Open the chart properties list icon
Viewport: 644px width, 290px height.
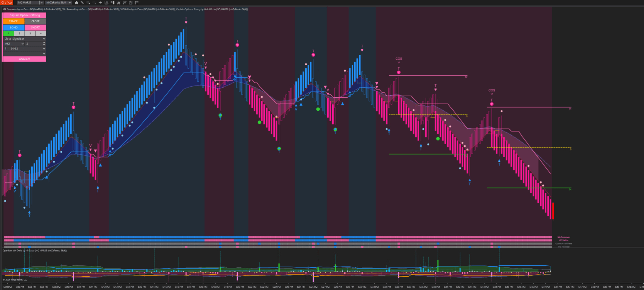point(137,3)
